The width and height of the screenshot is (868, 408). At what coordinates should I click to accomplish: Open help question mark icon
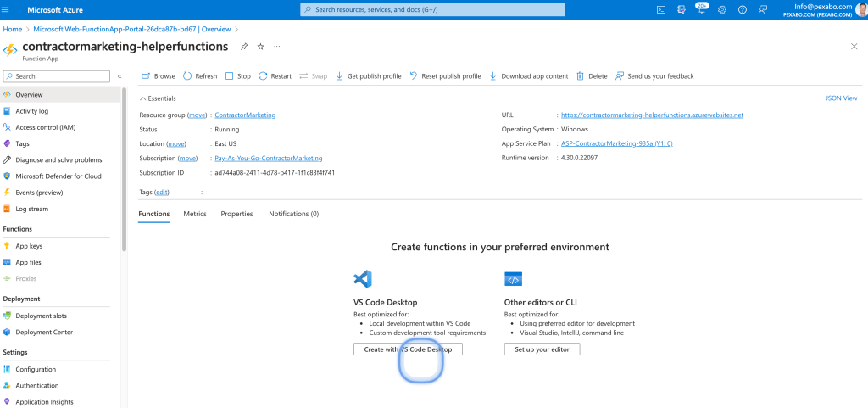tap(743, 10)
